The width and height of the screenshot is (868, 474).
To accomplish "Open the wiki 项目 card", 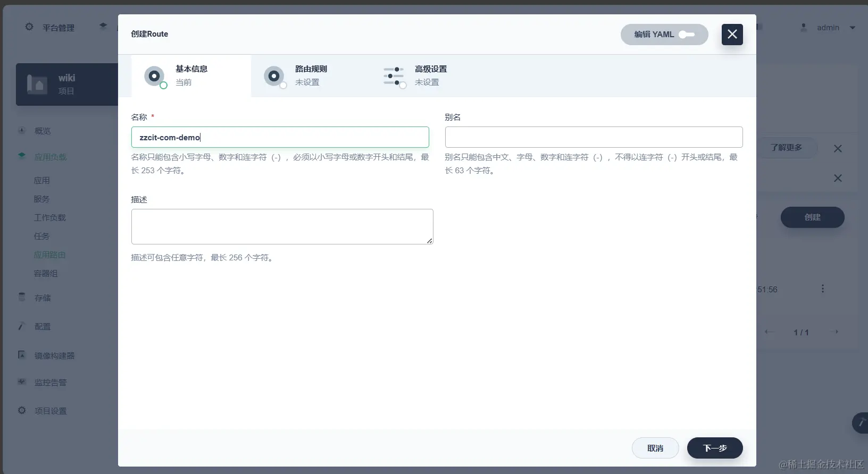I will (x=67, y=84).
